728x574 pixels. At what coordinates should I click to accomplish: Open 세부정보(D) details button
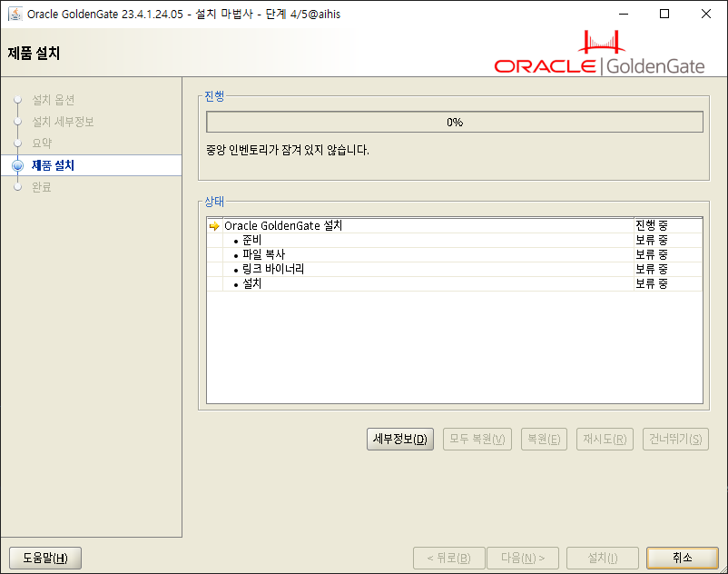point(400,440)
